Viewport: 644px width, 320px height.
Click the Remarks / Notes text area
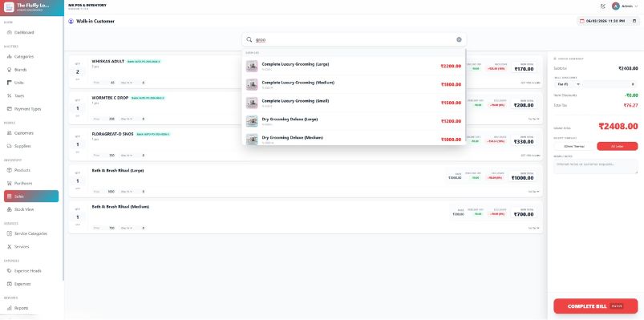[x=596, y=166]
